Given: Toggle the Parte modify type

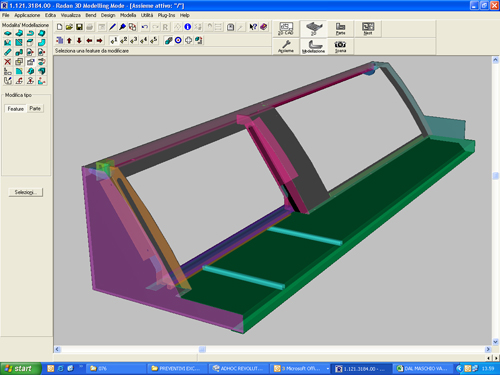Looking at the screenshot, I should [x=35, y=109].
